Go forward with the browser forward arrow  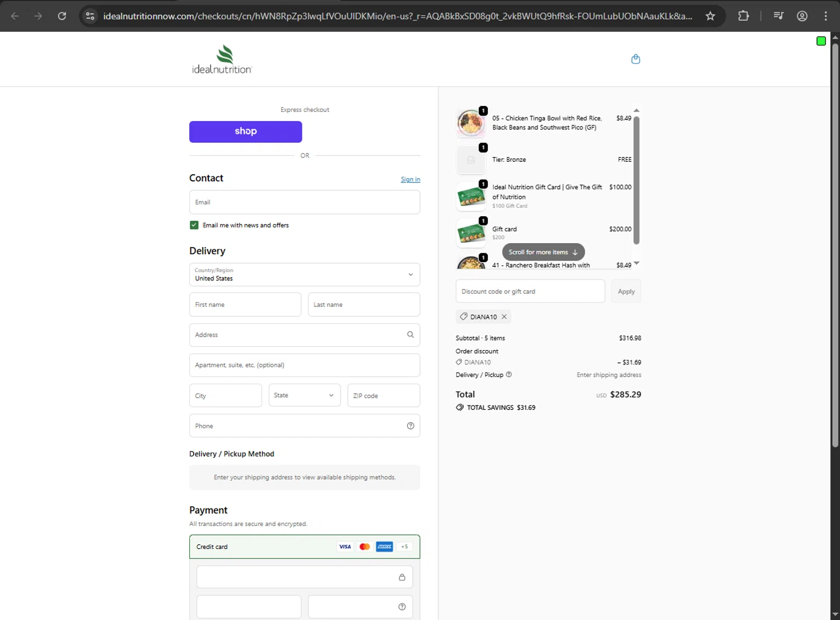[x=38, y=16]
